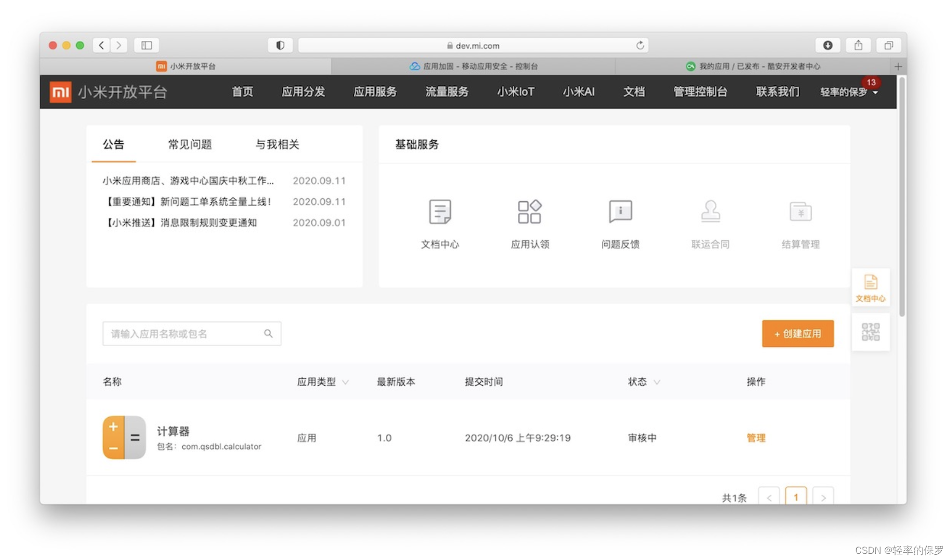
Task: Switch to the 常见问题 tab
Action: 190,144
